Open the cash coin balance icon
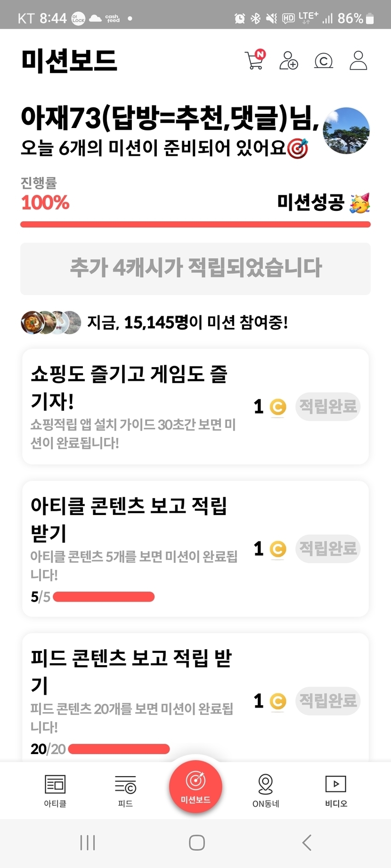The height and width of the screenshot is (868, 391). (324, 61)
